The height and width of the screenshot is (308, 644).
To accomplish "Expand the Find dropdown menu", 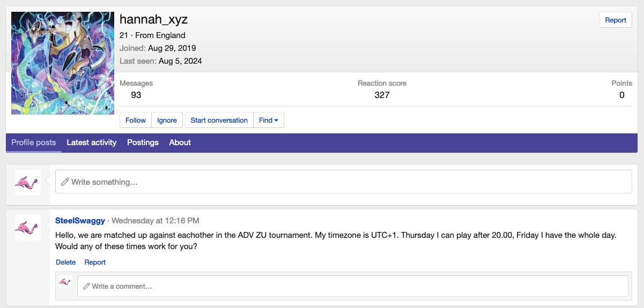I will click(268, 121).
